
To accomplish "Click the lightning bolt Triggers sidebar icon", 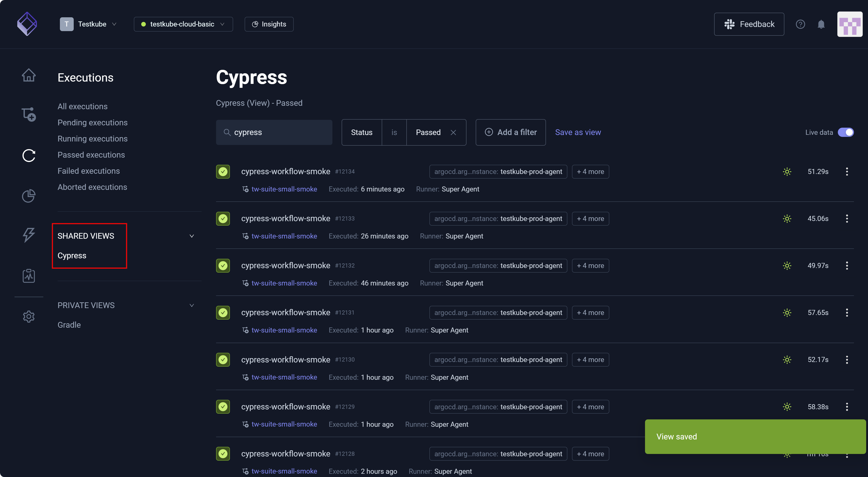I will click(x=29, y=235).
